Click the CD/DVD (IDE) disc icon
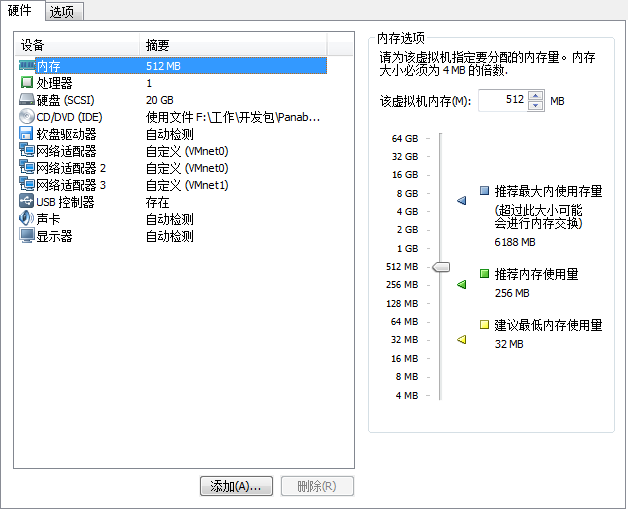628x510 pixels. click(x=27, y=117)
